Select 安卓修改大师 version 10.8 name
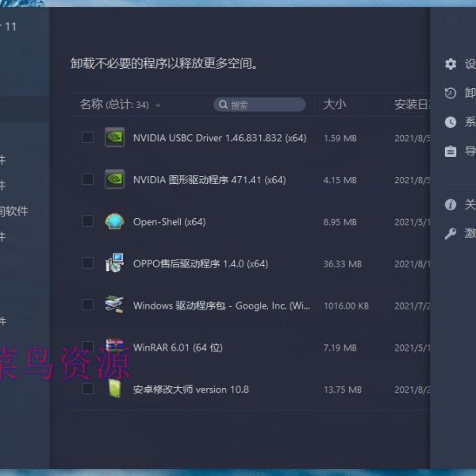The height and width of the screenshot is (476, 476). 191,390
